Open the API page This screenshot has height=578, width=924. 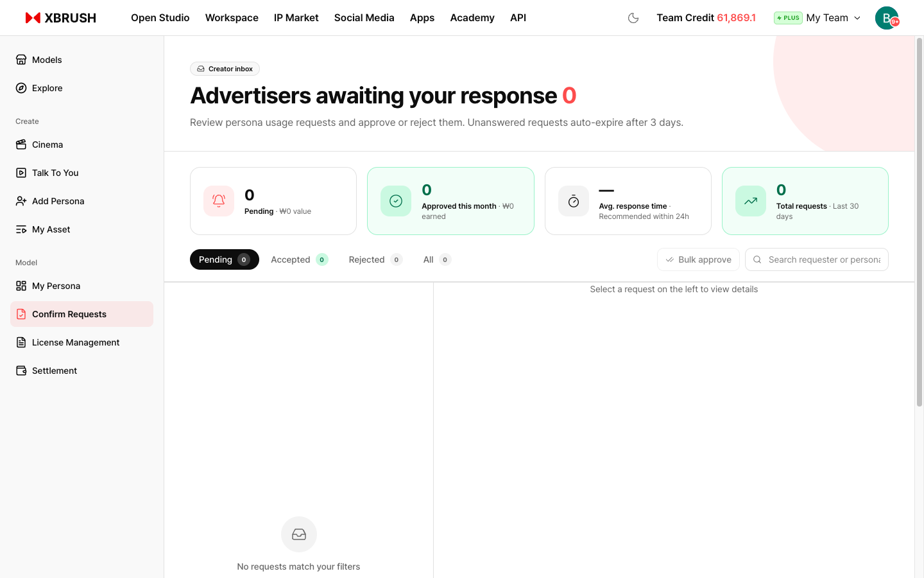(518, 18)
